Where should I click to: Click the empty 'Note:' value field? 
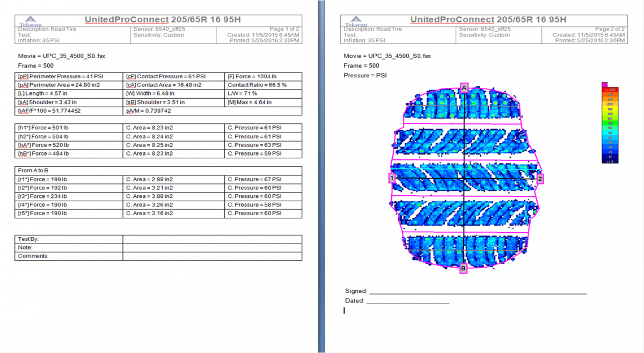(x=213, y=248)
